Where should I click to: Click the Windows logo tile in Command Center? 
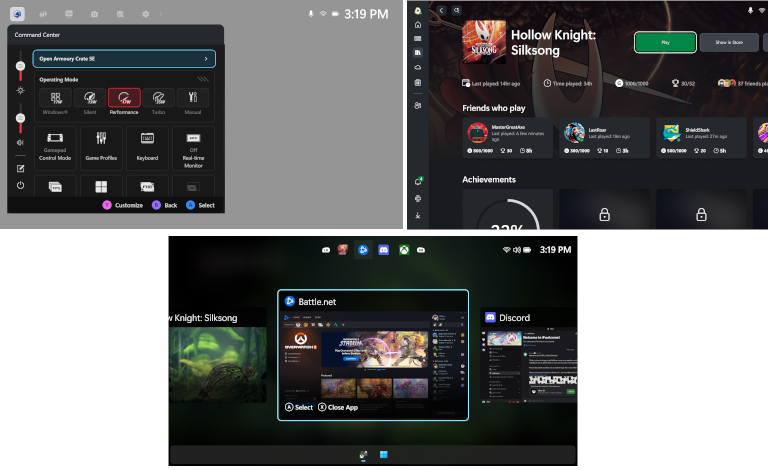tap(101, 187)
